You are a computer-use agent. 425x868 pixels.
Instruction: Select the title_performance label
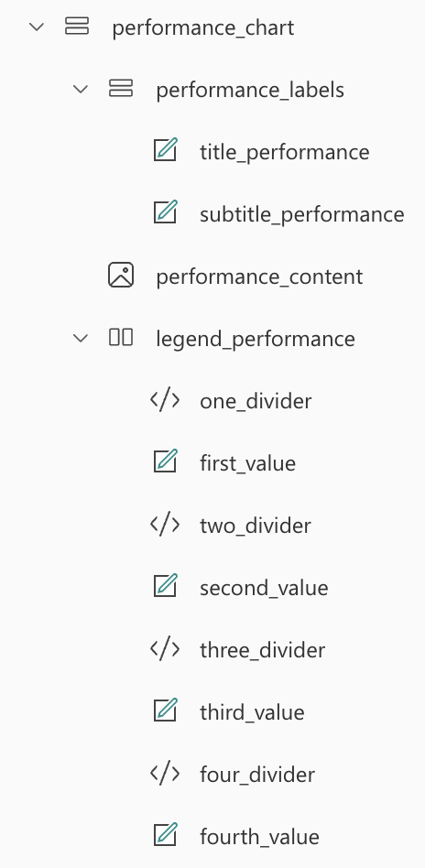(x=284, y=152)
